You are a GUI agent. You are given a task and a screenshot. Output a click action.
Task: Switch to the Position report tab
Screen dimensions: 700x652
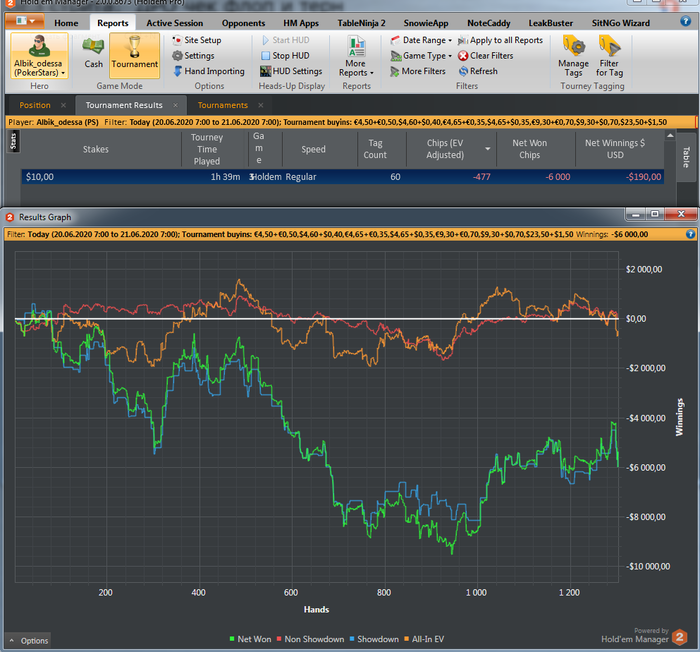pos(35,105)
